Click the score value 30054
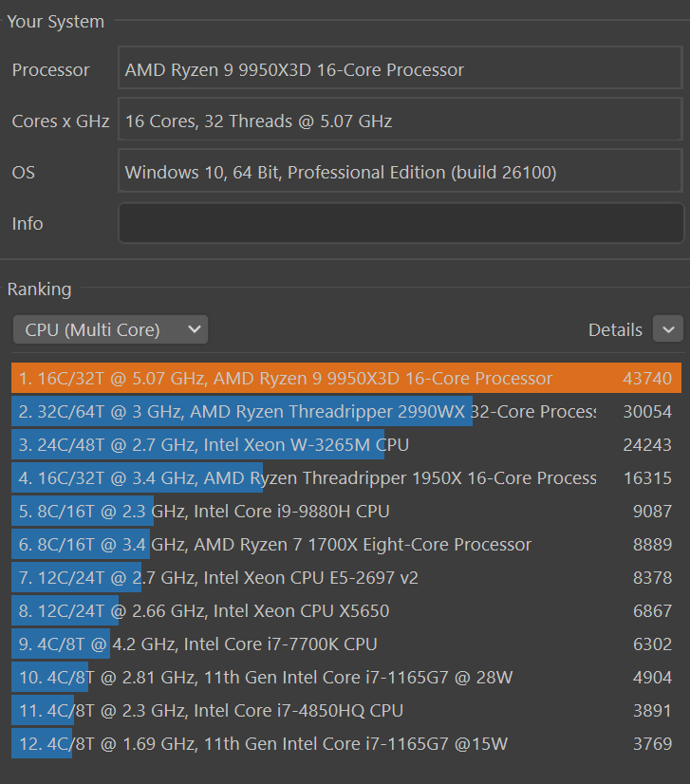Image resolution: width=690 pixels, height=784 pixels. click(647, 412)
